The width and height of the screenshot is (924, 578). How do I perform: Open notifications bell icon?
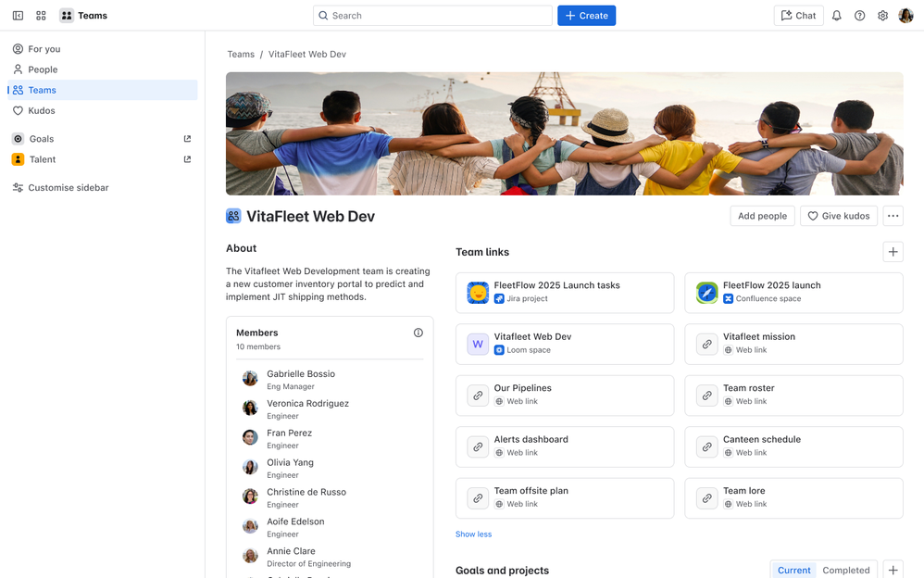point(836,16)
